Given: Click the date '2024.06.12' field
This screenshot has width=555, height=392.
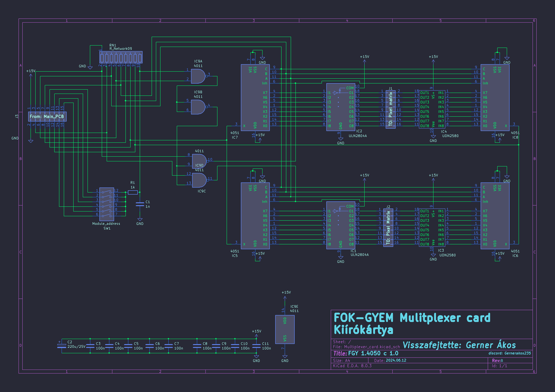Looking at the screenshot, I should [x=396, y=360].
